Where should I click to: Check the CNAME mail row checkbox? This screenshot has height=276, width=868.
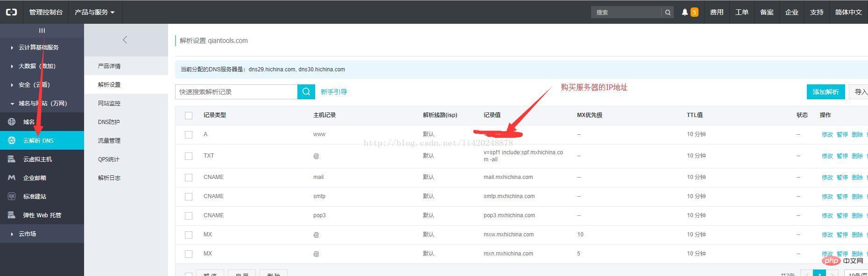[x=189, y=178]
